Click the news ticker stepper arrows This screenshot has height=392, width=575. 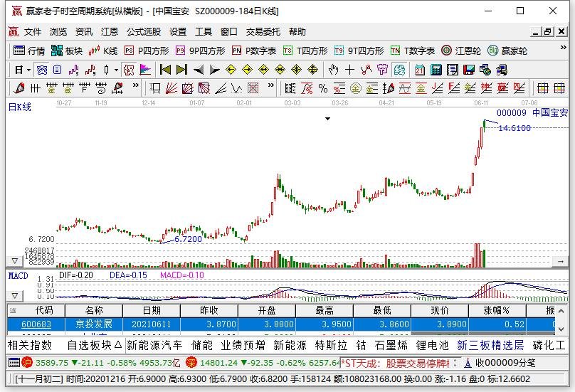click(455, 363)
